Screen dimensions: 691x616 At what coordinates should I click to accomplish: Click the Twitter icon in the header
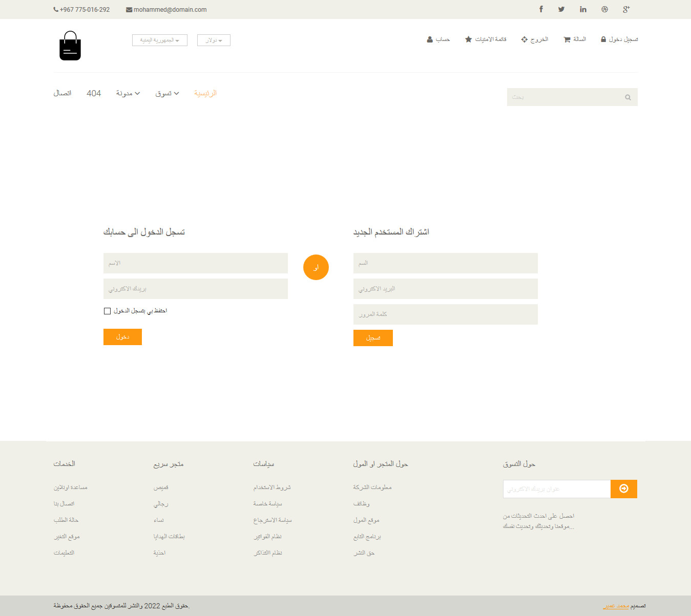(561, 9)
